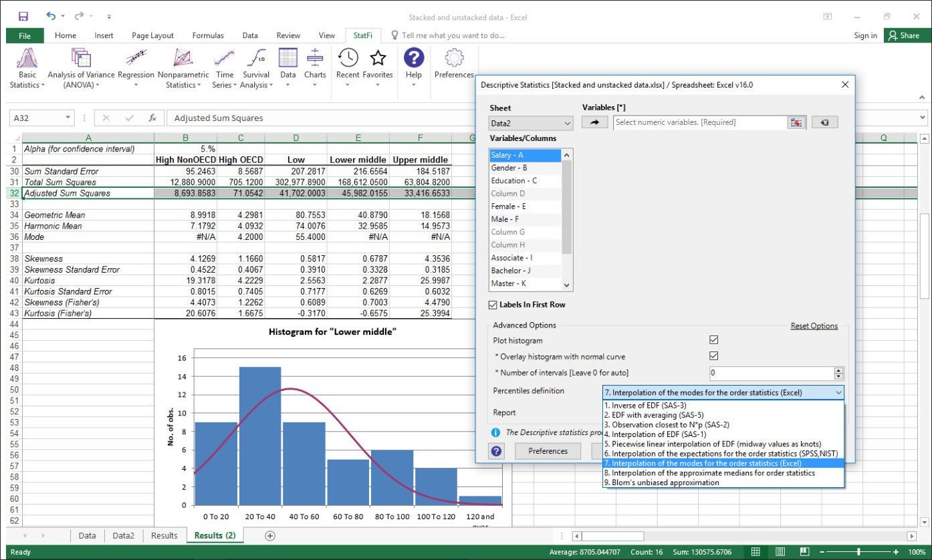The height and width of the screenshot is (560, 932).
Task: Open Analysis of Variance (ANOVA) tools
Action: click(81, 68)
